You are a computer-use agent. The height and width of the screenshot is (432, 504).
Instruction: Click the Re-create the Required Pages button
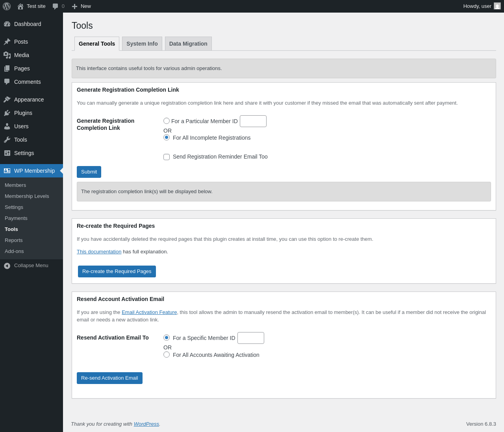point(117,271)
